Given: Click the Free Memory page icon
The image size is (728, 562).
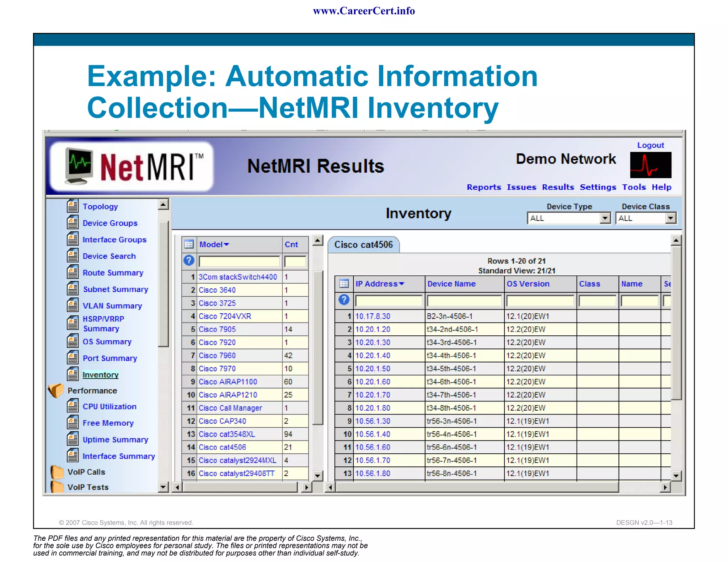Looking at the screenshot, I should [x=73, y=423].
